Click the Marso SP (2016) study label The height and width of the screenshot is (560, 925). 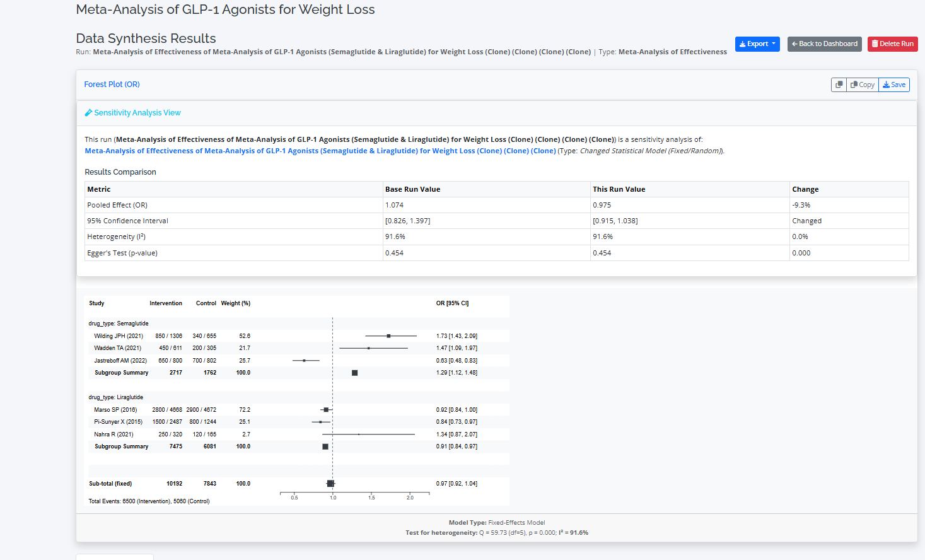(x=115, y=410)
